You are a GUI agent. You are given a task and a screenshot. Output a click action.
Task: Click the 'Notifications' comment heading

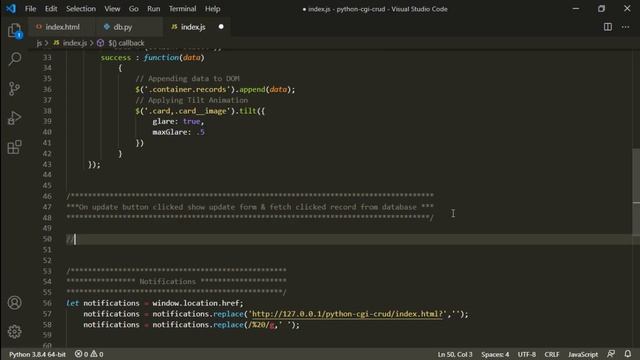[x=167, y=282]
